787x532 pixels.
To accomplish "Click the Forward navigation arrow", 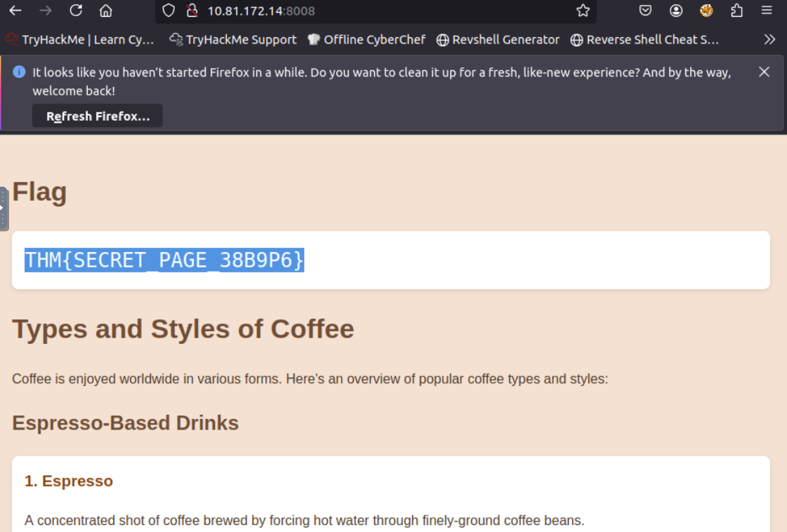I will click(x=46, y=11).
